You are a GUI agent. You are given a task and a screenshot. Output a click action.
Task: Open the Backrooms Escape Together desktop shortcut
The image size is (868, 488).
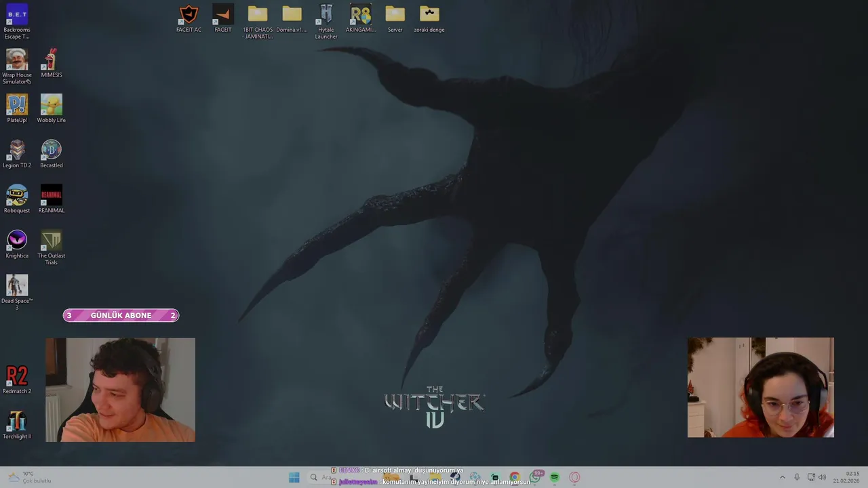17,22
